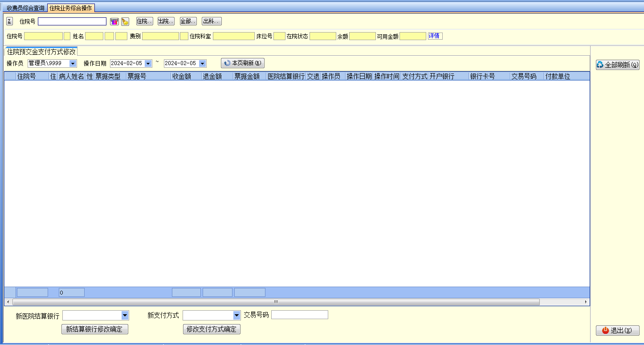The image size is (644, 345).
Task: Click the yellow 在院状态 info field
Action: tap(323, 37)
